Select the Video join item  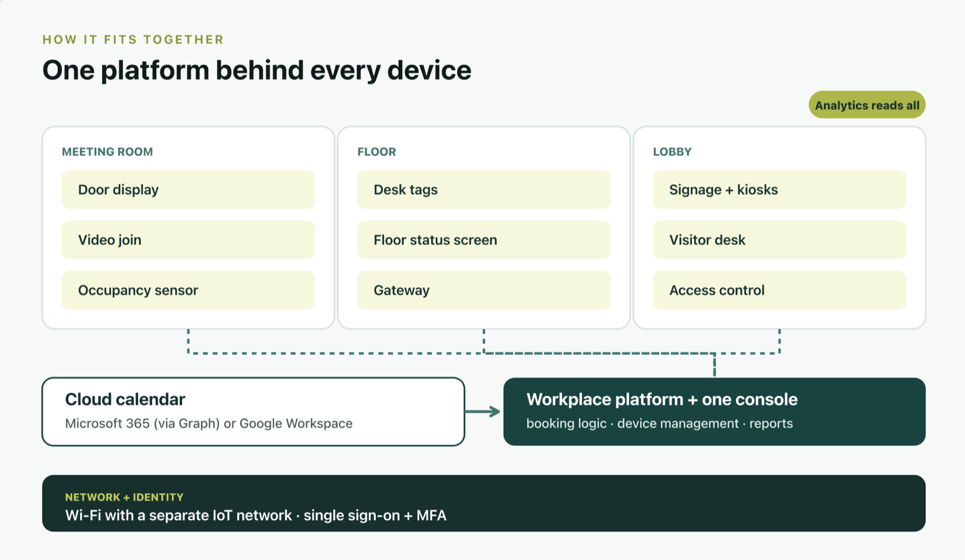click(x=188, y=240)
